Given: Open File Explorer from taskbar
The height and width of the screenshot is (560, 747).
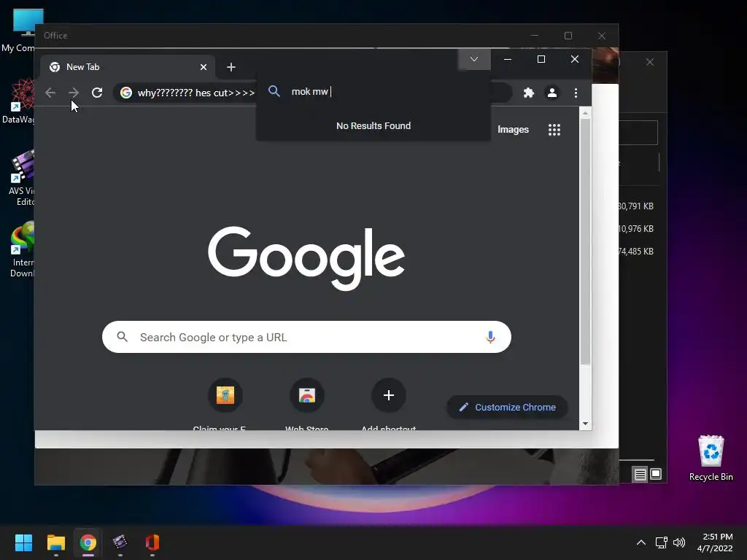Looking at the screenshot, I should coord(55,542).
